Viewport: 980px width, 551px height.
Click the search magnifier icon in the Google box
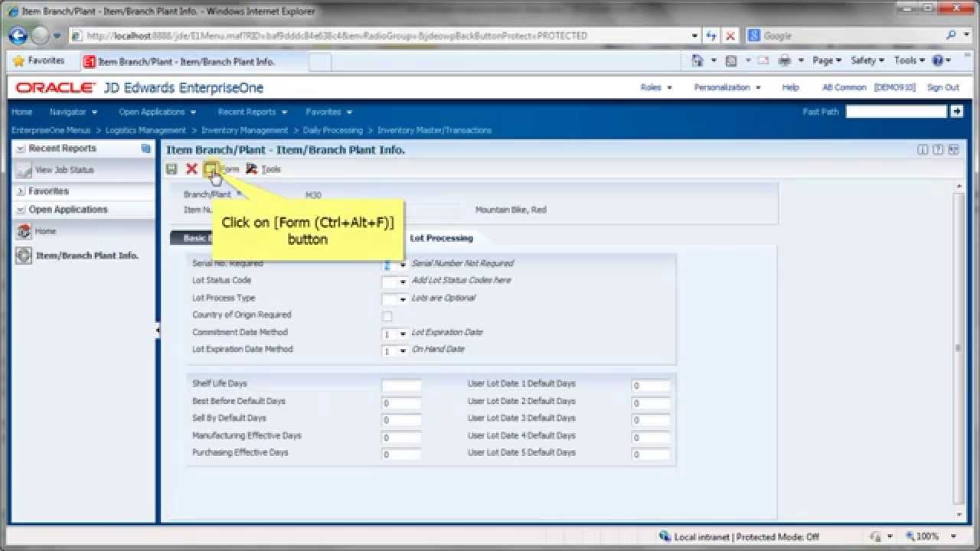point(951,35)
